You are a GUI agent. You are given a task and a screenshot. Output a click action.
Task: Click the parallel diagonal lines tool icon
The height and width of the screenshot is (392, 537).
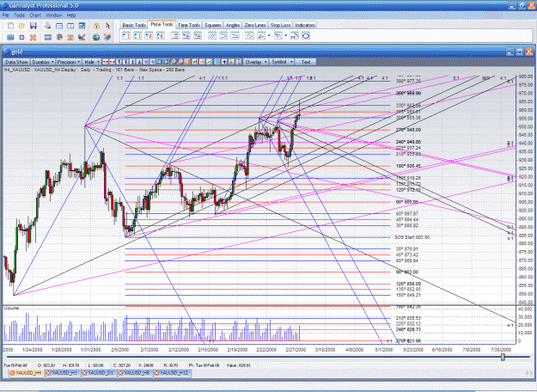(x=212, y=35)
